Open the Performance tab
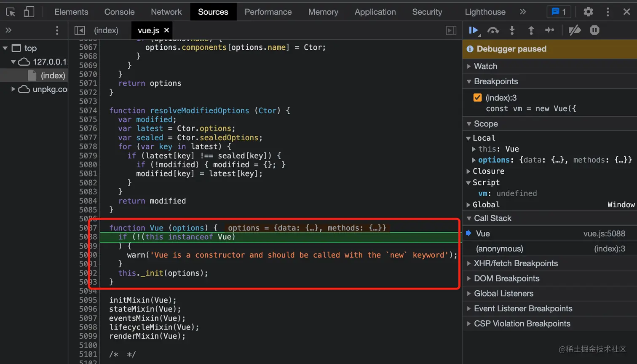Viewport: 637px width, 364px height. pos(268,12)
